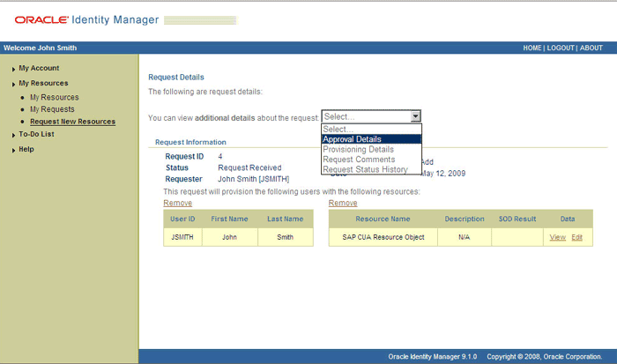The image size is (617, 364).
Task: Expand the My Account arrow
Action: click(14, 70)
